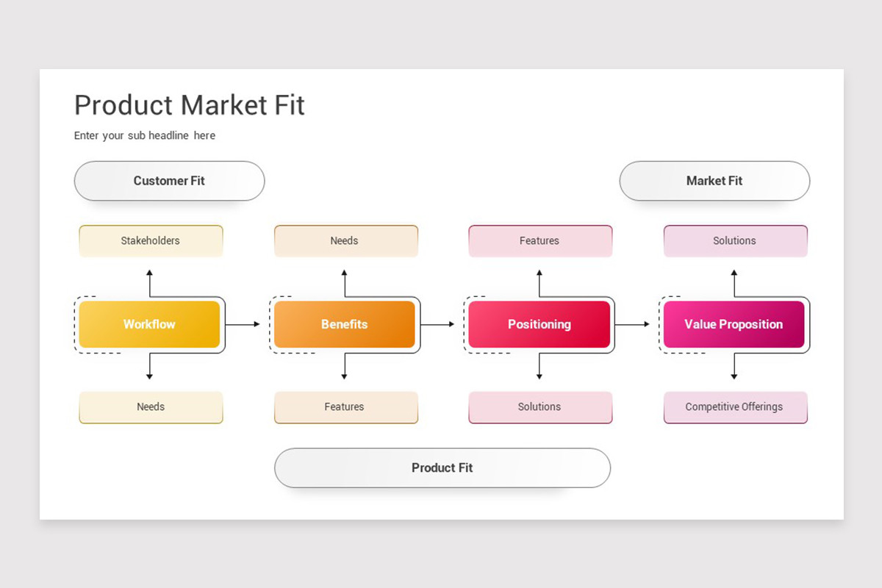882x588 pixels.
Task: Click the Competitive Offerings box
Action: click(x=735, y=407)
